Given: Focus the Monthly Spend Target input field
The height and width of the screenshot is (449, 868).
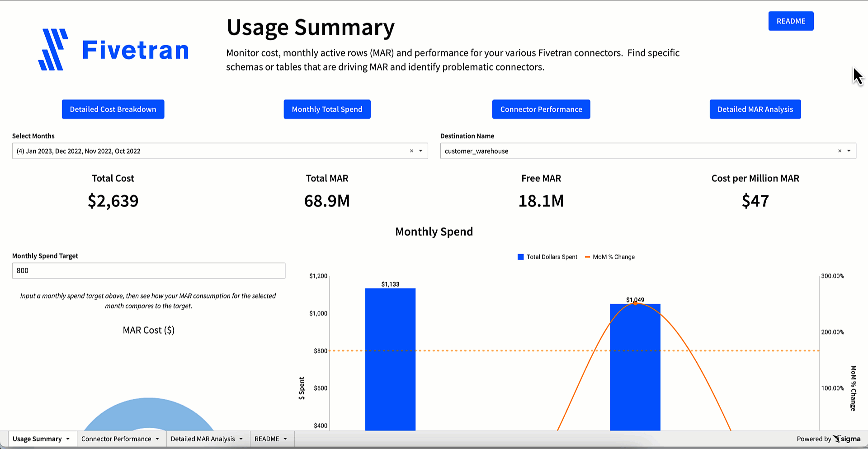Looking at the screenshot, I should coord(149,271).
